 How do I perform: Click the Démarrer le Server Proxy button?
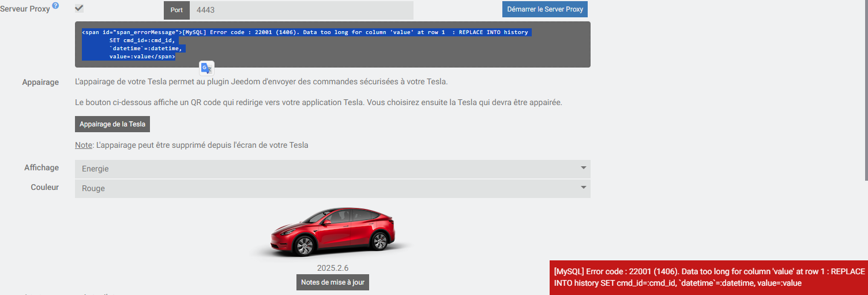pos(545,9)
